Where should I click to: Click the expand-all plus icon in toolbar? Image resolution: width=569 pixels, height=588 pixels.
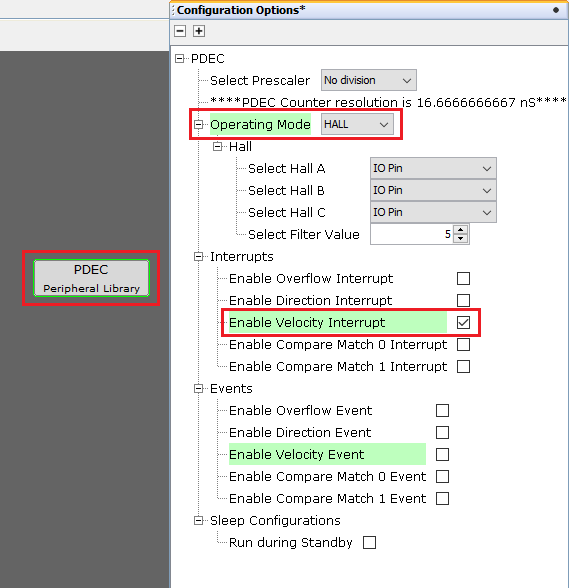coord(199,31)
